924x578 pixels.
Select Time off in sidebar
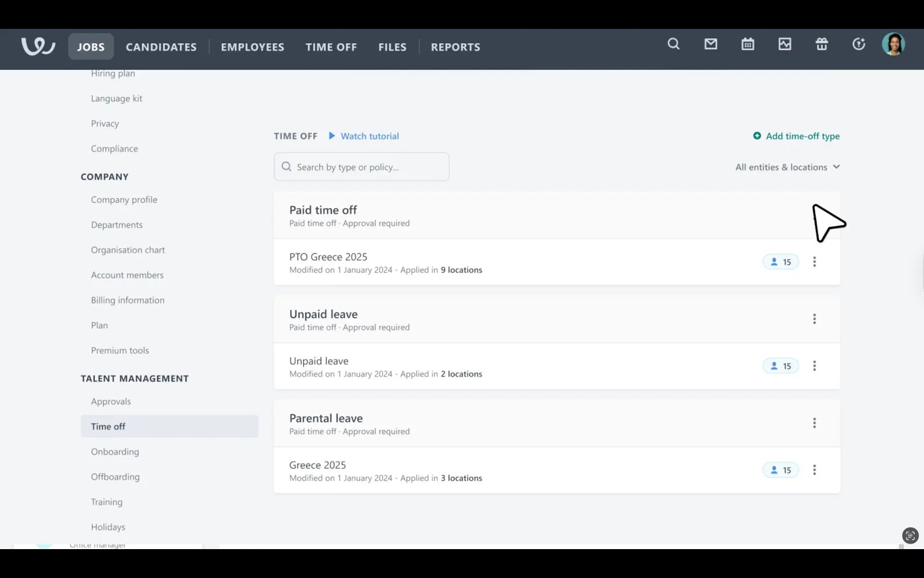[169, 427]
